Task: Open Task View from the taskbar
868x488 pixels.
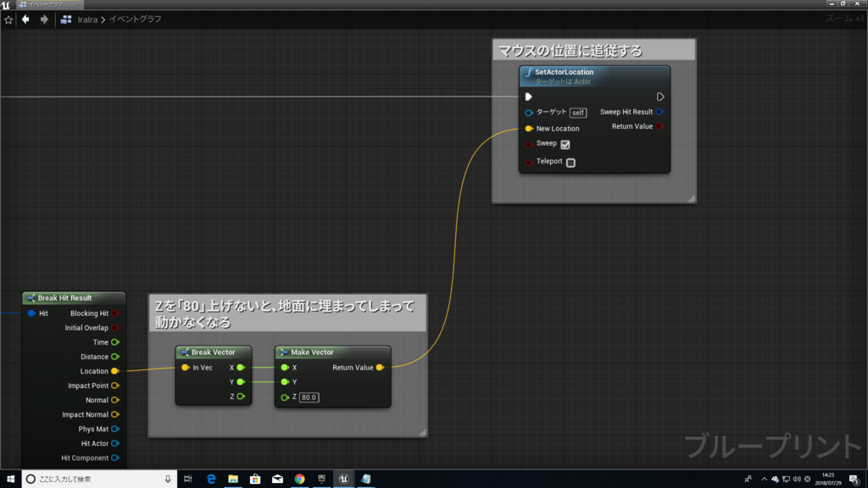Action: point(188,479)
